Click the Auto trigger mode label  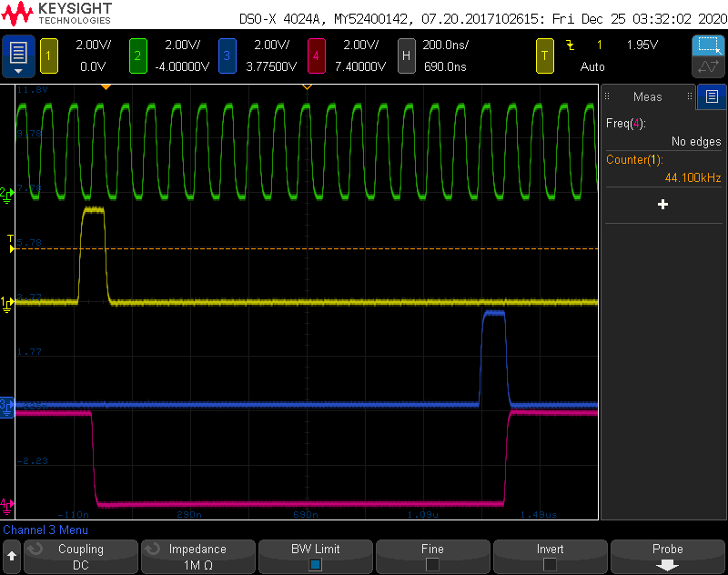click(x=592, y=66)
